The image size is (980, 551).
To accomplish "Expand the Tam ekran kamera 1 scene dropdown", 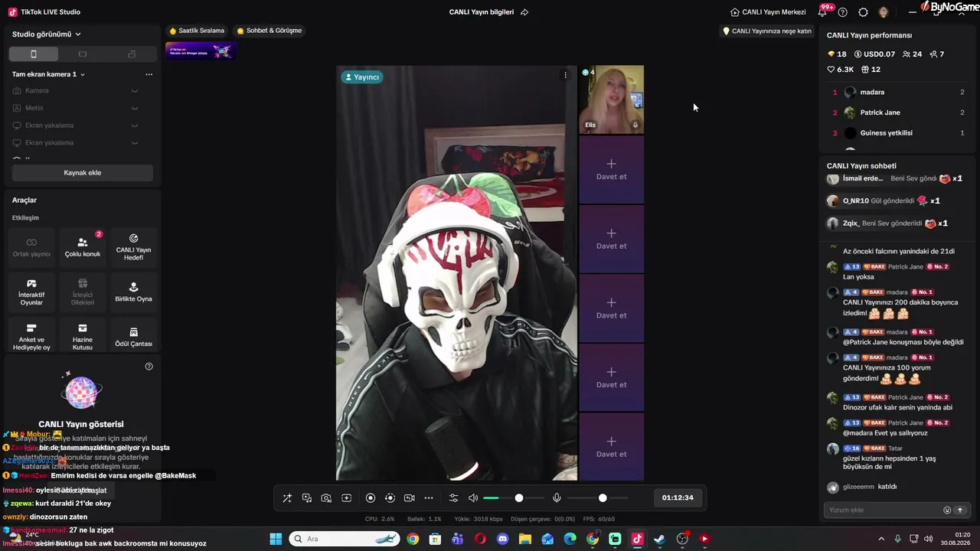I will pyautogui.click(x=48, y=74).
